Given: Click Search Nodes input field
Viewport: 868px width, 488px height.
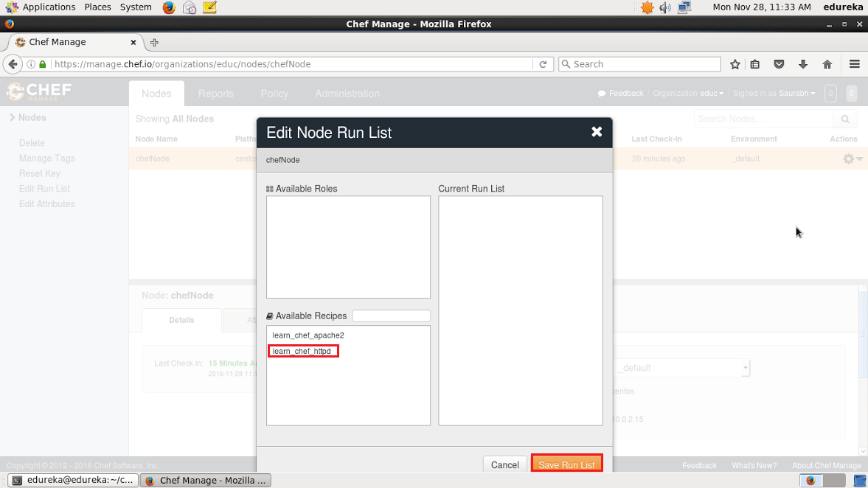Looking at the screenshot, I should pyautogui.click(x=763, y=119).
